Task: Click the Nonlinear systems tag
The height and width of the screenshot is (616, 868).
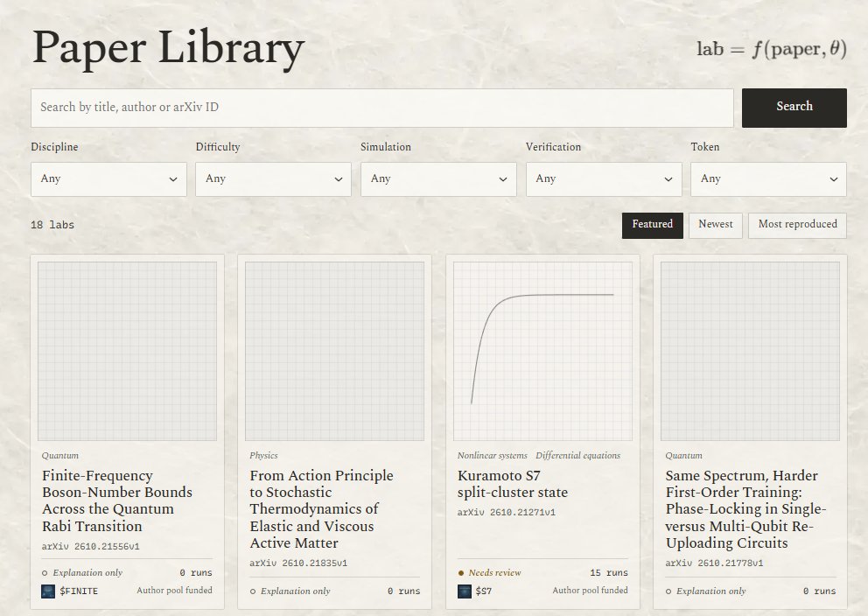Action: click(492, 456)
